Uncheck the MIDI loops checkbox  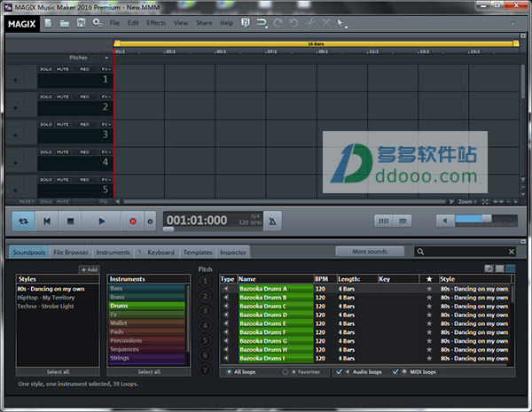395,372
